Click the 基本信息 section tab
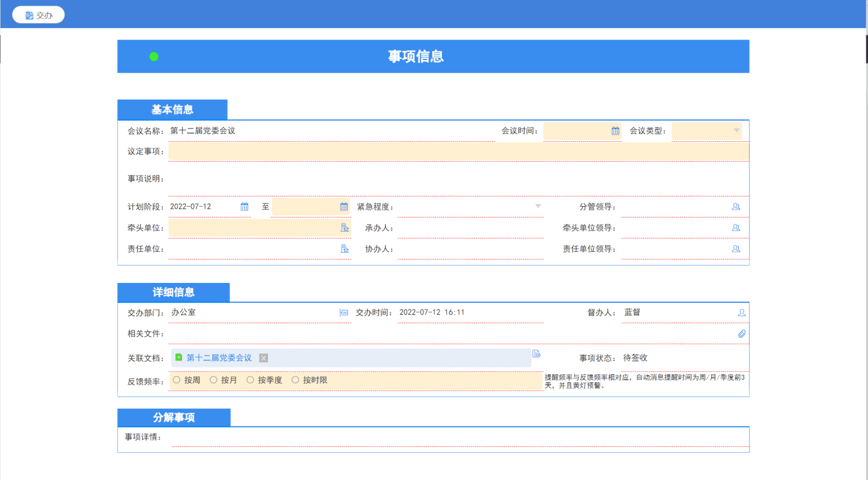The height and width of the screenshot is (480, 868). pos(172,110)
